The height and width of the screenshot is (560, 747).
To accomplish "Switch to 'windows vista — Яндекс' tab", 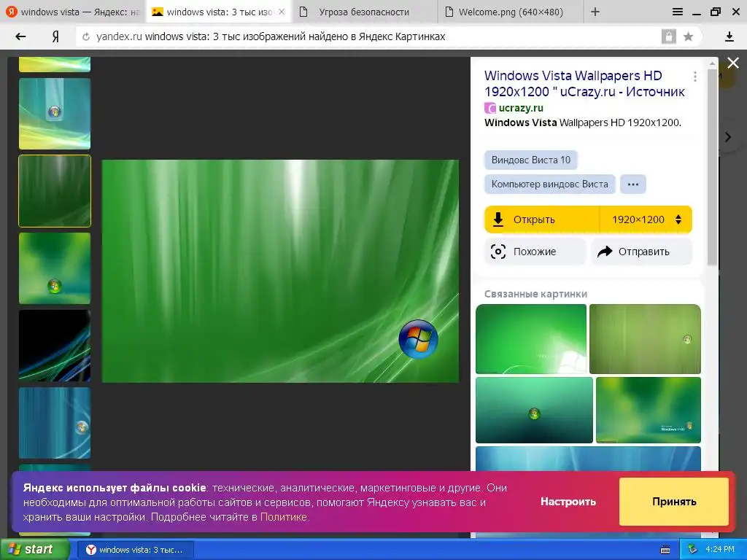I will [x=73, y=12].
